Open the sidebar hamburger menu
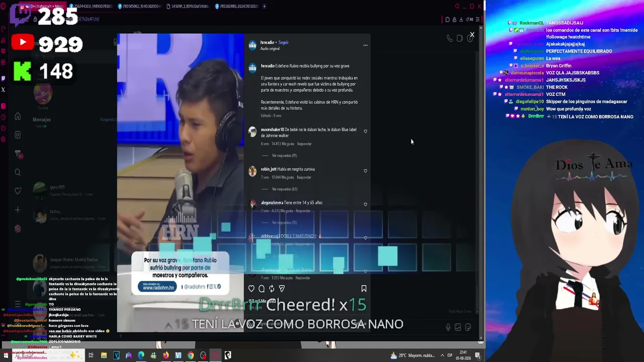 [x=18, y=304]
